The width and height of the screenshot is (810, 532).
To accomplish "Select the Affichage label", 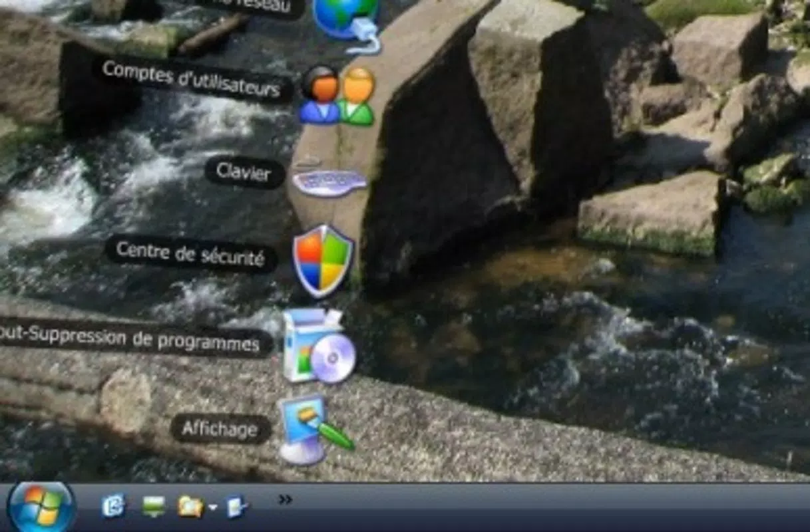I will (220, 429).
